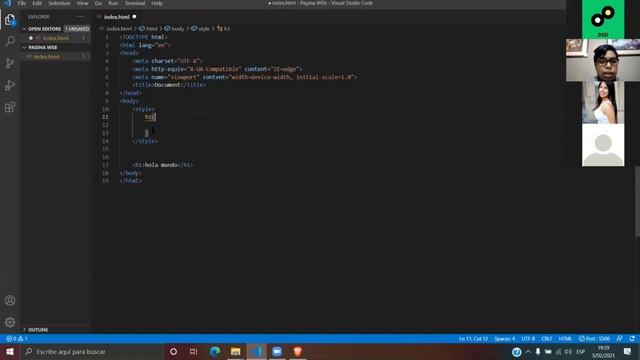The height and width of the screenshot is (360, 640).
Task: Open File Explorer from taskbar
Action: pos(236,351)
